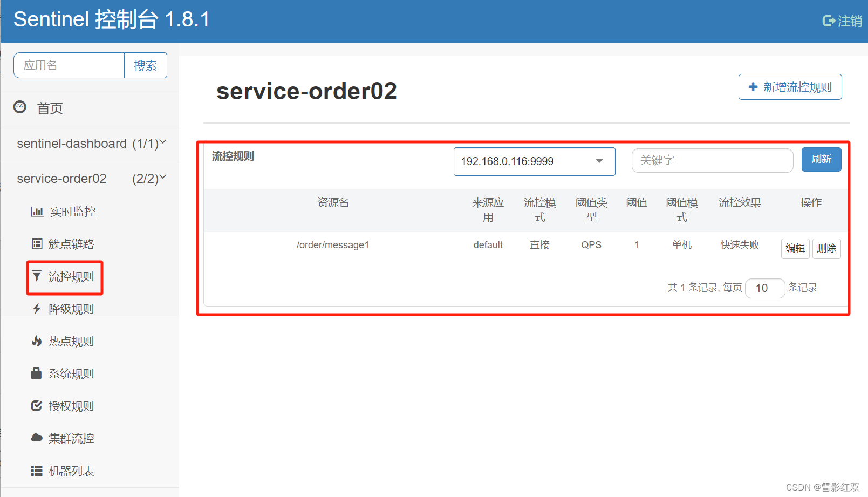Click the 应用名 search input
This screenshot has height=497, width=868.
click(x=69, y=65)
